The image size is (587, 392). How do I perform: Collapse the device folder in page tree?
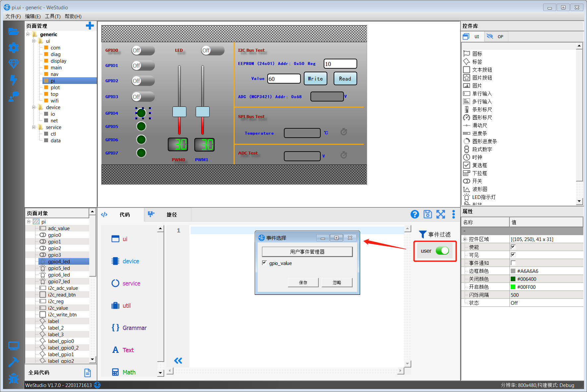(x=33, y=107)
